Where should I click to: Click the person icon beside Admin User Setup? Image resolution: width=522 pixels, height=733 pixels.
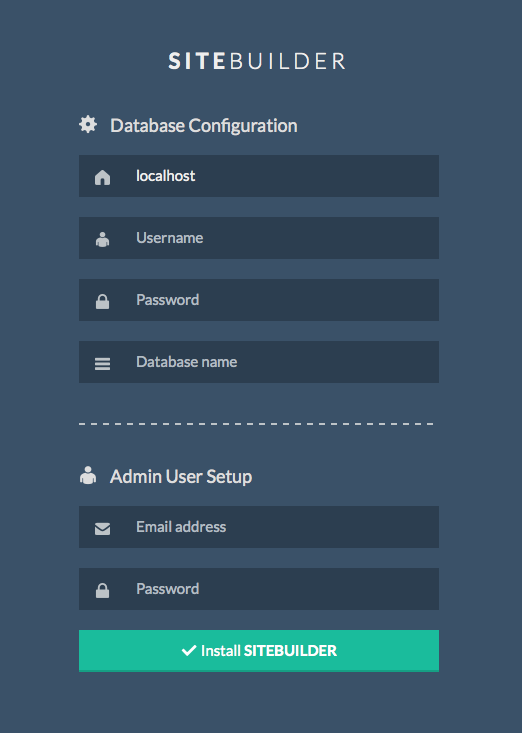pyautogui.click(x=88, y=475)
